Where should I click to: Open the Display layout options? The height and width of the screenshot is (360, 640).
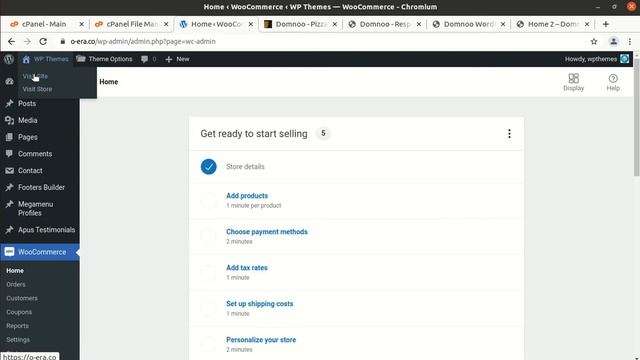point(573,82)
